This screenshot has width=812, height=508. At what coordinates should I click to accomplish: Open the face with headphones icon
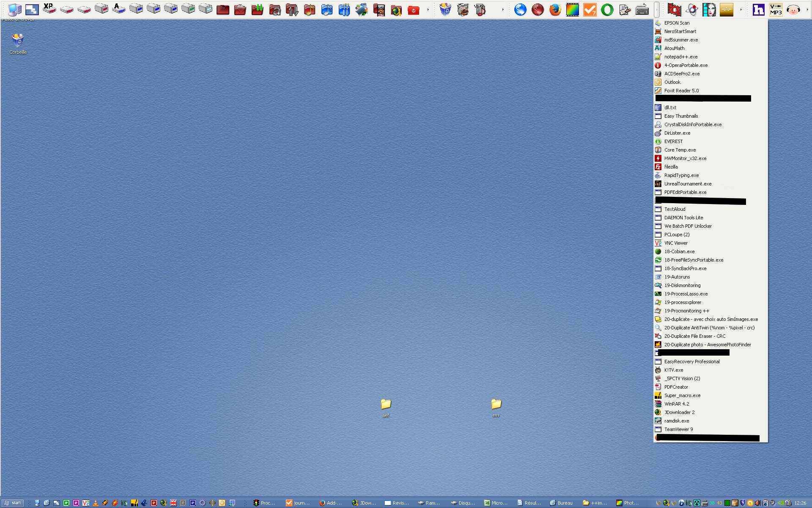(x=793, y=9)
